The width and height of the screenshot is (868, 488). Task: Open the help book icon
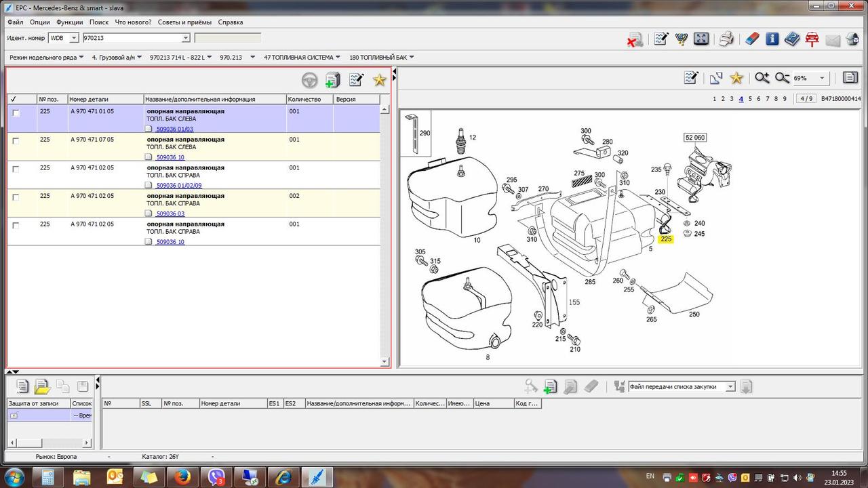[x=792, y=39]
